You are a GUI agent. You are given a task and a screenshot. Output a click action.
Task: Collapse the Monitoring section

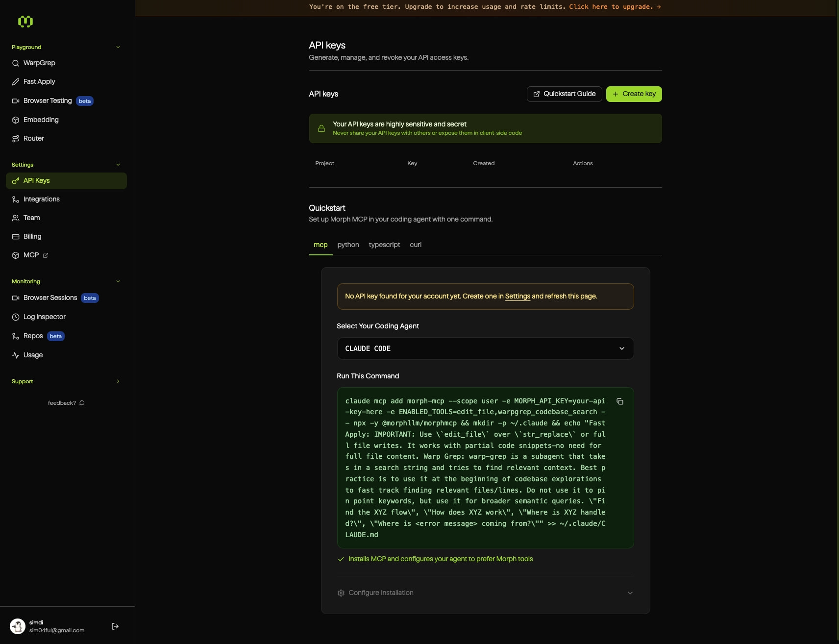(x=118, y=281)
